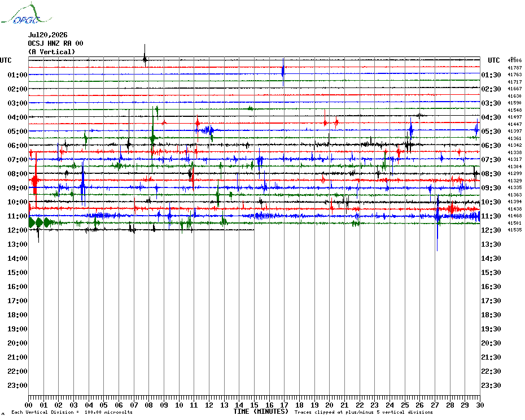Click the count value 41468

click(515, 216)
